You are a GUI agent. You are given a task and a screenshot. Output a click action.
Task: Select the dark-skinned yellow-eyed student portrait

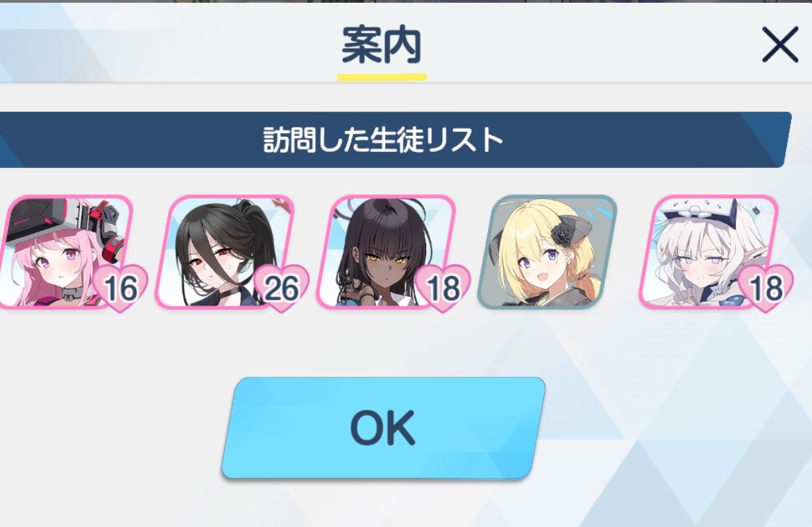pyautogui.click(x=387, y=252)
